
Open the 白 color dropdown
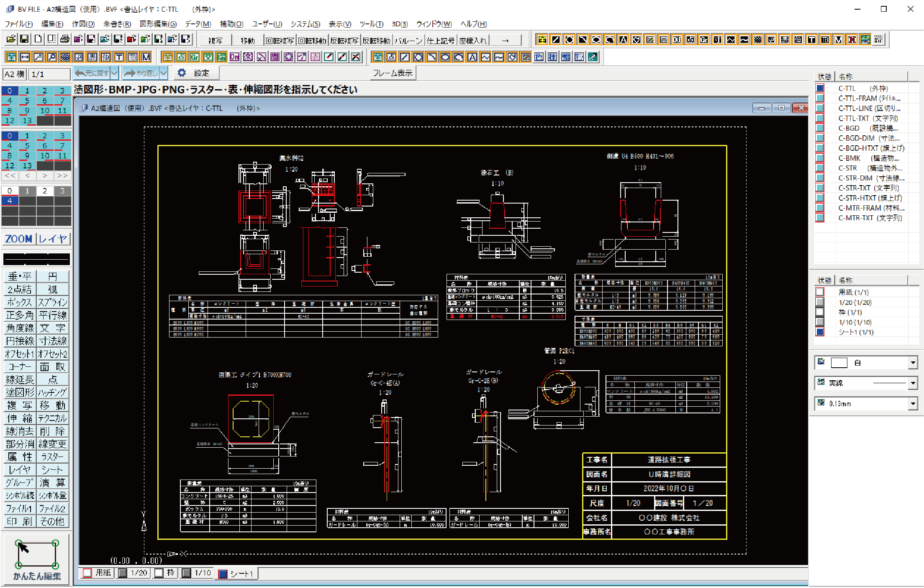(x=913, y=363)
